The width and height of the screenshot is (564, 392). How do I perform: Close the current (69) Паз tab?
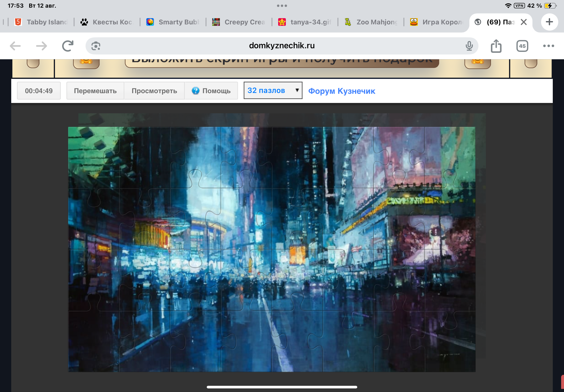[524, 22]
